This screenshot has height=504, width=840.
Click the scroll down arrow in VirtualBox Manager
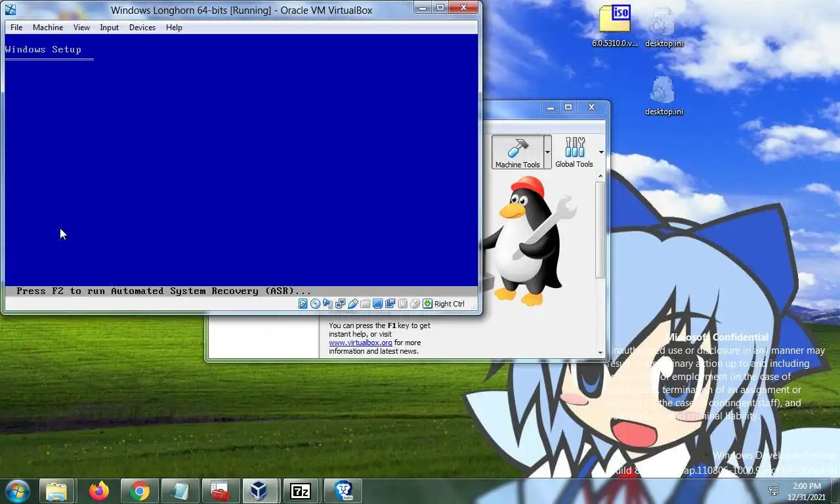click(600, 353)
